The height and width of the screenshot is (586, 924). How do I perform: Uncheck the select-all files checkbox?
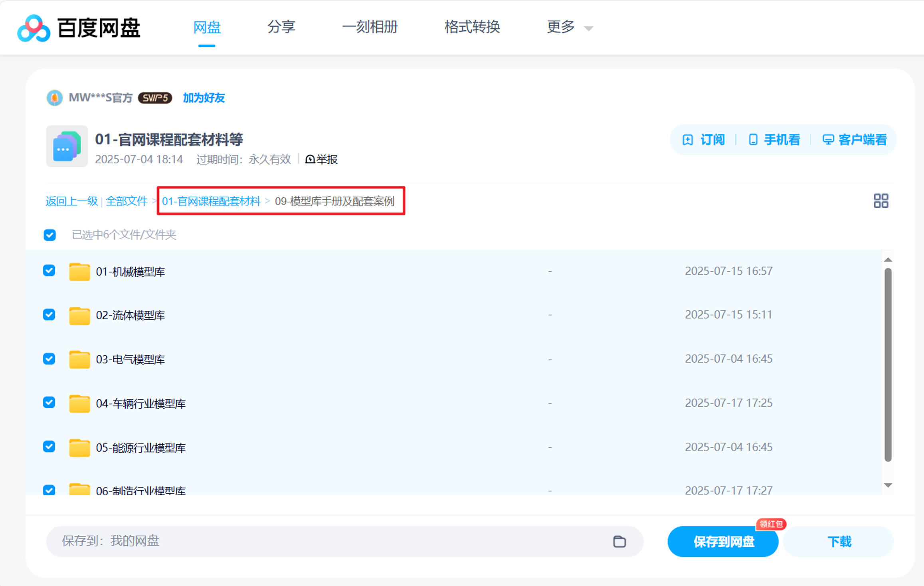click(50, 235)
